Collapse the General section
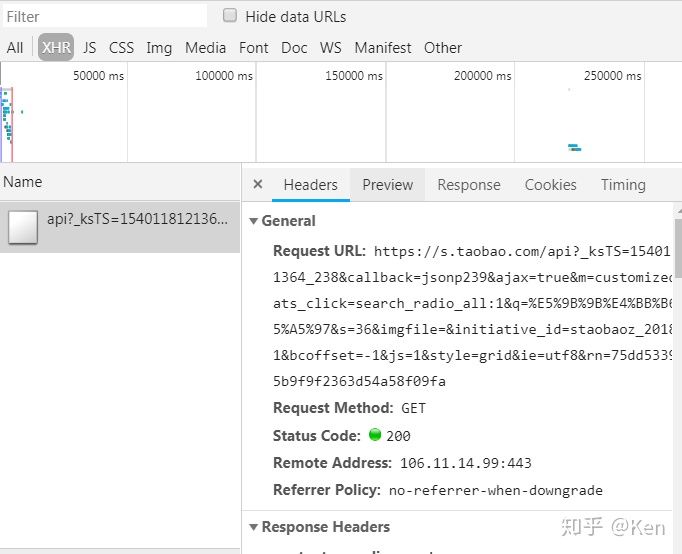This screenshot has height=554, width=682. click(x=254, y=221)
